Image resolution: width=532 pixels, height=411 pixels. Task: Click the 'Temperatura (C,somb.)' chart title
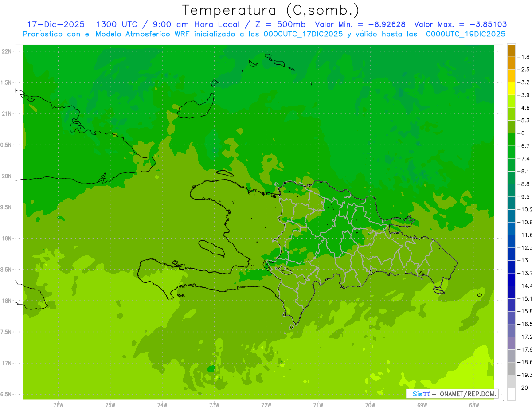[x=271, y=10]
